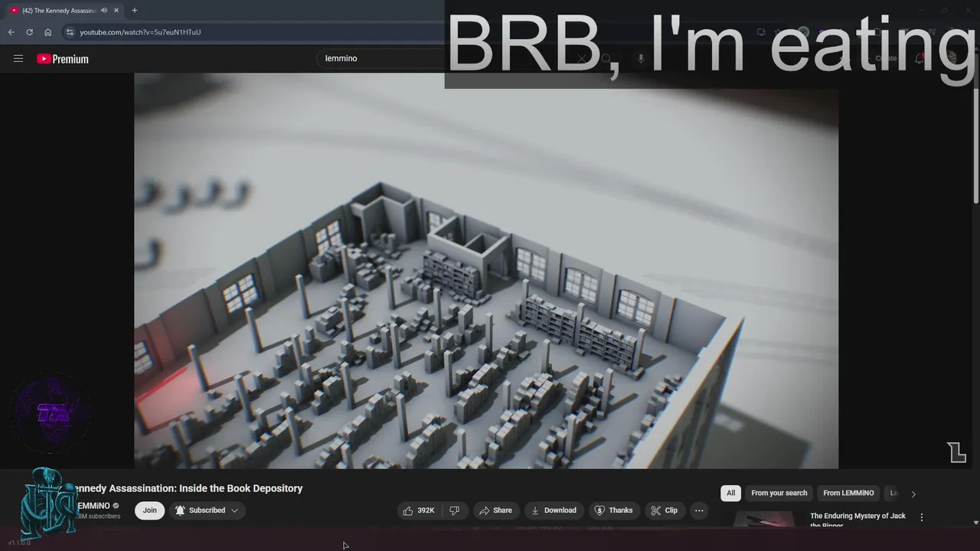Open the browser home page button
The height and width of the screenshot is (551, 980).
pos(47,32)
